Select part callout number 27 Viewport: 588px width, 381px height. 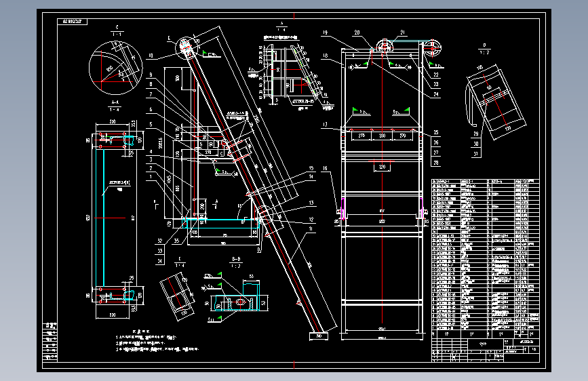436,153
